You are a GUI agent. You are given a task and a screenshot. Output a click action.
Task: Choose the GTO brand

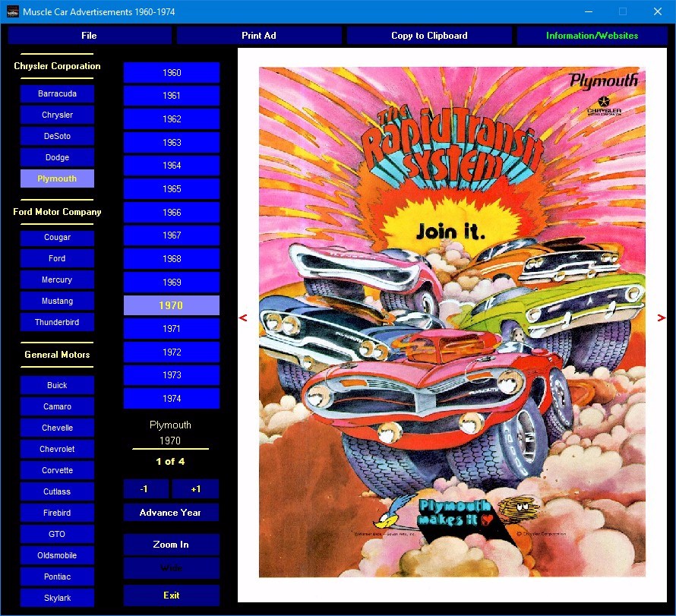pyautogui.click(x=57, y=534)
